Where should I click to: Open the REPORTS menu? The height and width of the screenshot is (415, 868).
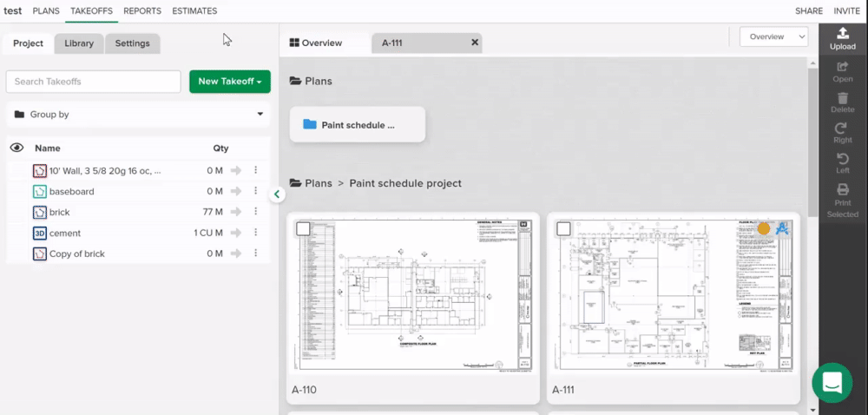[142, 11]
